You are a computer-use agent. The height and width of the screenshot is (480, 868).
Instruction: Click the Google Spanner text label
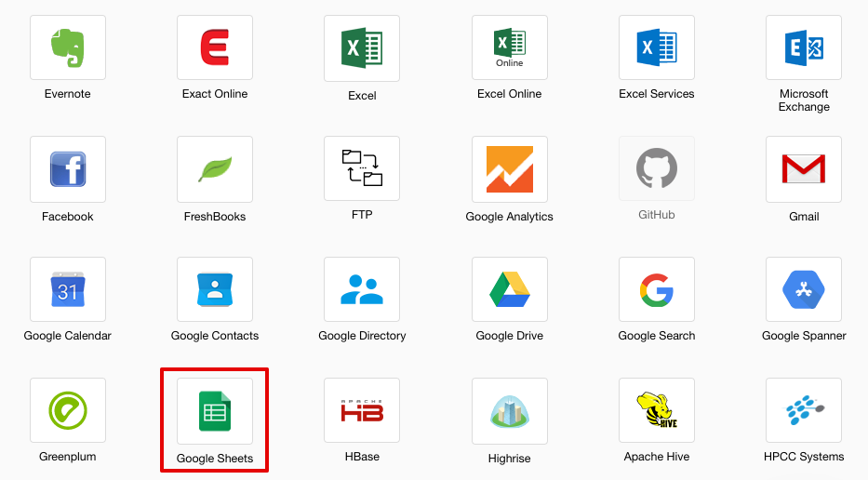804,336
